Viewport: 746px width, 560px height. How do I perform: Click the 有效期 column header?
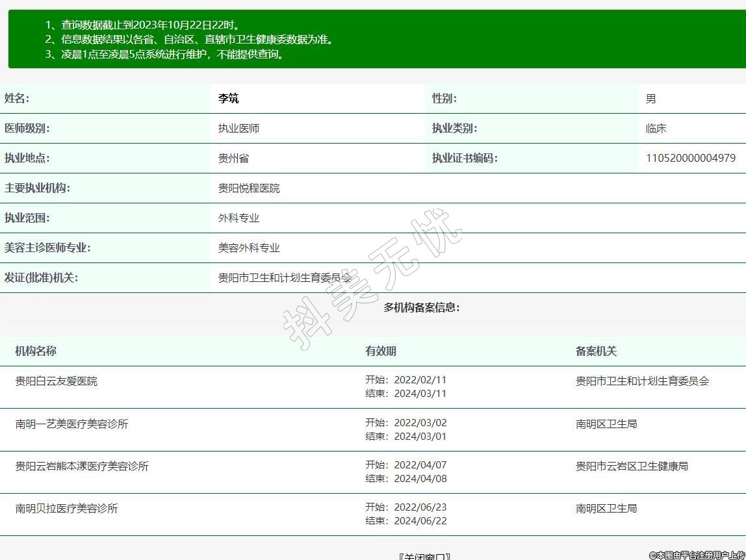point(381,351)
